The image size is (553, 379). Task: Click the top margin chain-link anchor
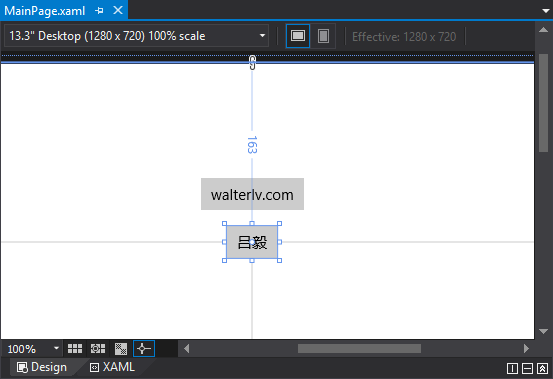pos(252,62)
